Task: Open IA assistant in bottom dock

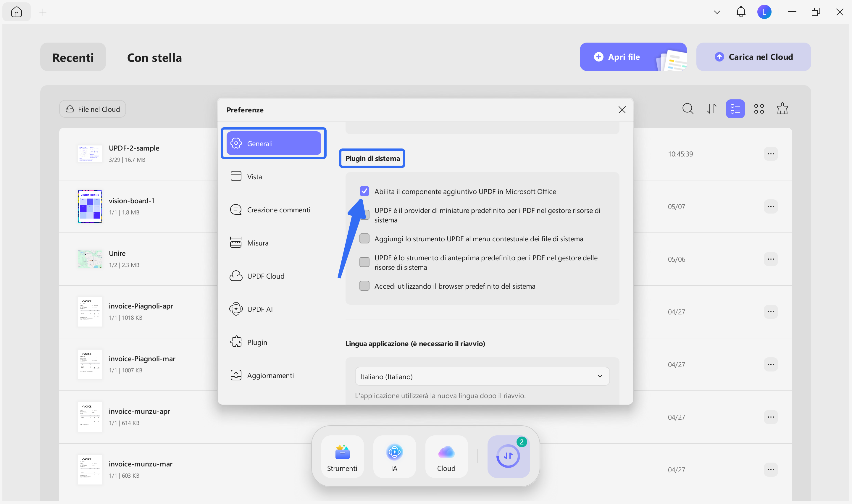Action: (394, 456)
